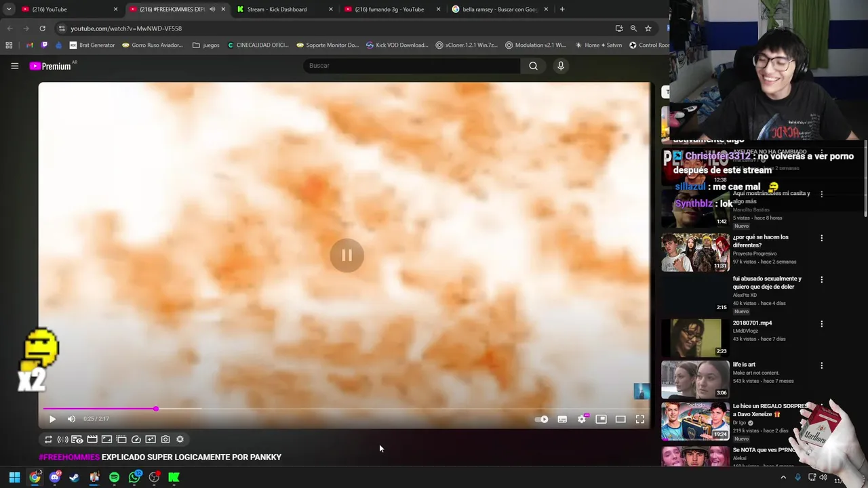Go to YouTube Premium home logo
This screenshot has width=868, height=488.
pyautogui.click(x=51, y=66)
